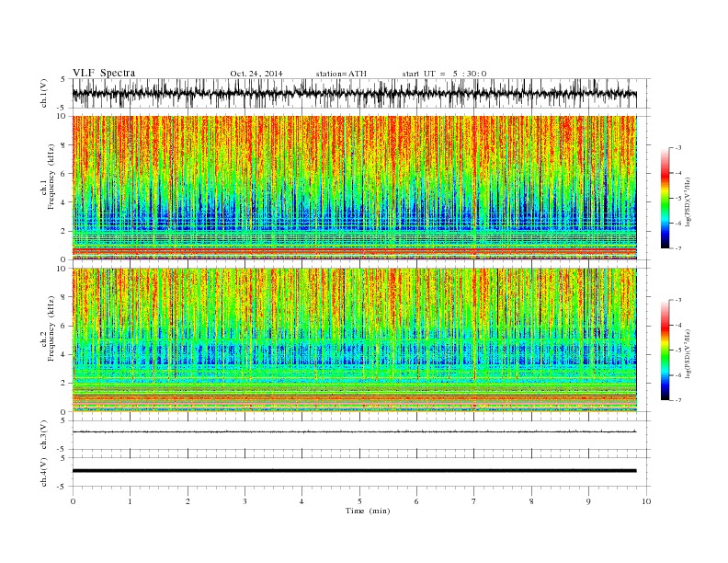
Task: Click the time axis tick label "8"
Action: (x=531, y=501)
